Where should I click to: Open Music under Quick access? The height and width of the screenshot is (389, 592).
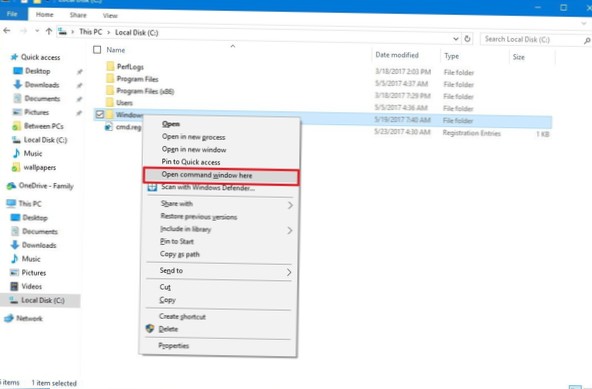[x=33, y=154]
